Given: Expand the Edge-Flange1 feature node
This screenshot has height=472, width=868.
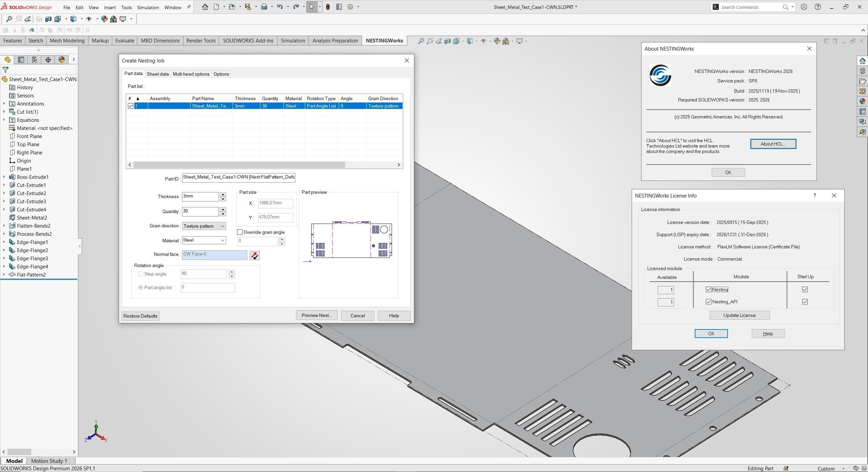Looking at the screenshot, I should point(4,242).
